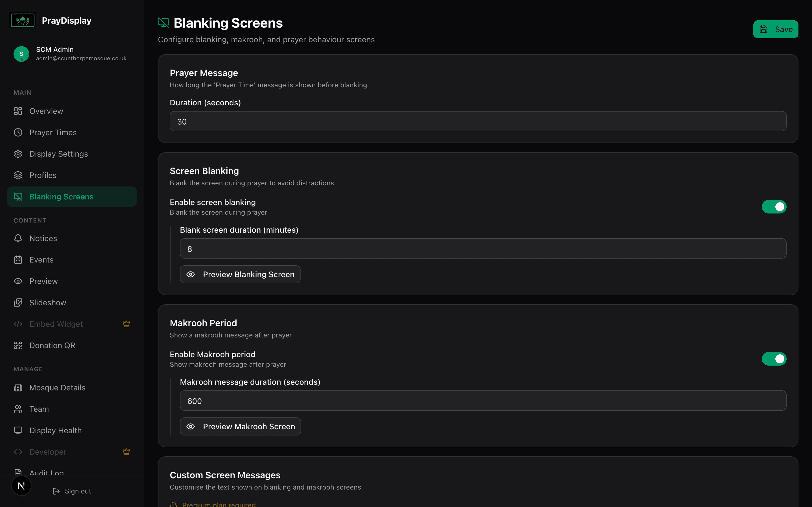Click the Notices bell icon
The height and width of the screenshot is (507, 812).
[18, 238]
